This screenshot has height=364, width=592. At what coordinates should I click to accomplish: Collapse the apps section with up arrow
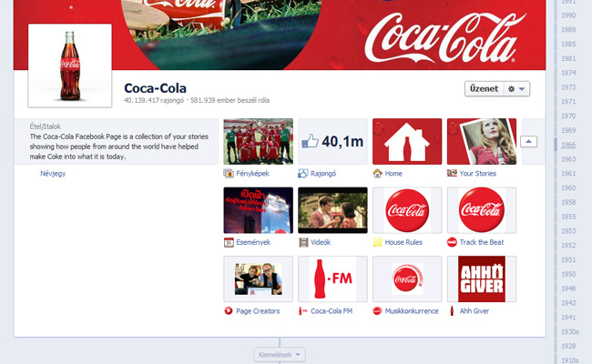pos(528,141)
